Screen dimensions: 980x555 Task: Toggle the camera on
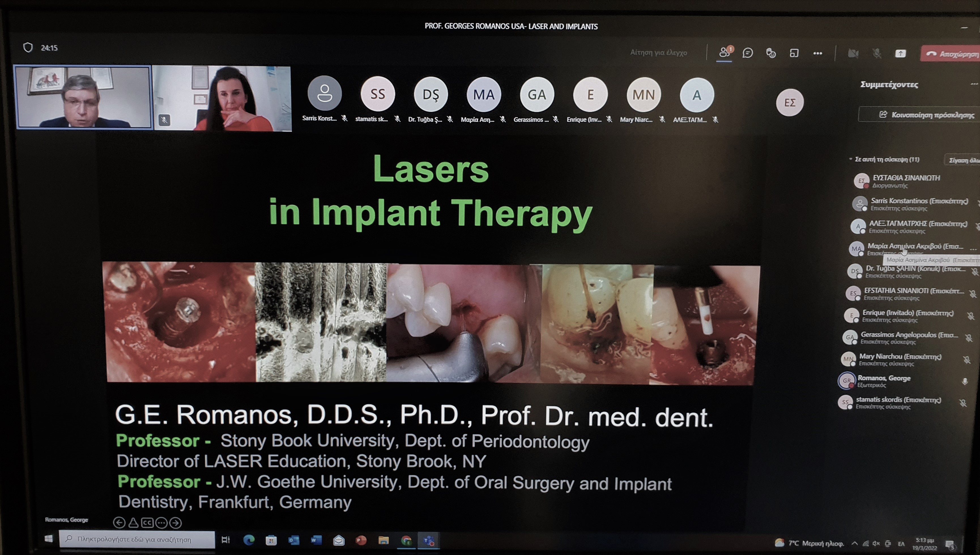pos(853,54)
